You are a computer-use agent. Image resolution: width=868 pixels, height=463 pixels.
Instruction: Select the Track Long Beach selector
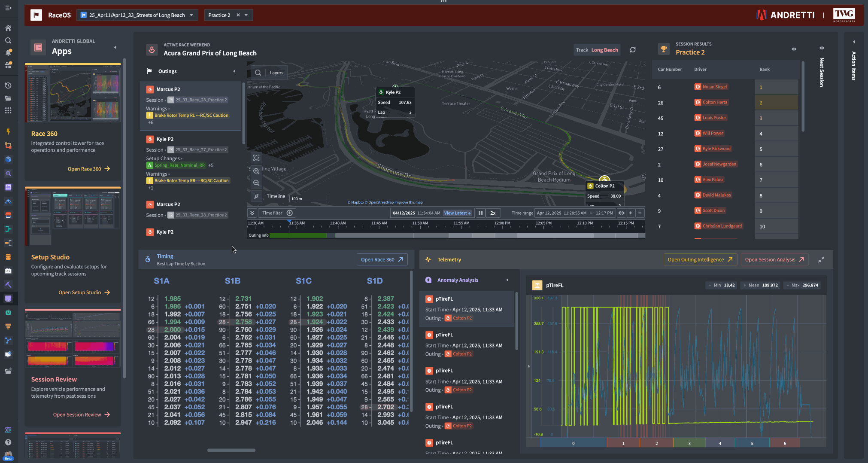(597, 50)
